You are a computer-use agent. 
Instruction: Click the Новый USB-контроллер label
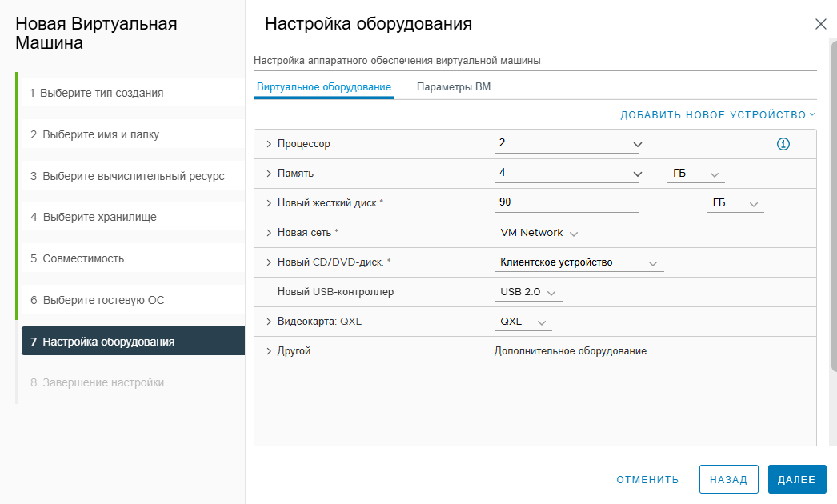click(x=335, y=291)
